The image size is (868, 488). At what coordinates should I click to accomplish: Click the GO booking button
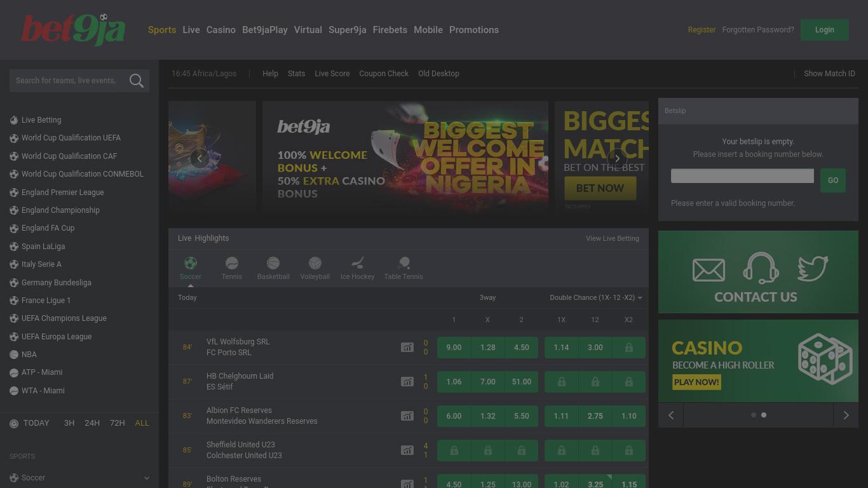tap(833, 180)
